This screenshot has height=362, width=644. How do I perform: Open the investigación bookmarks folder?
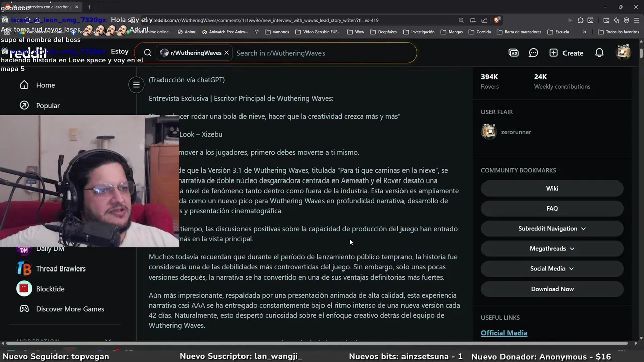pyautogui.click(x=418, y=32)
